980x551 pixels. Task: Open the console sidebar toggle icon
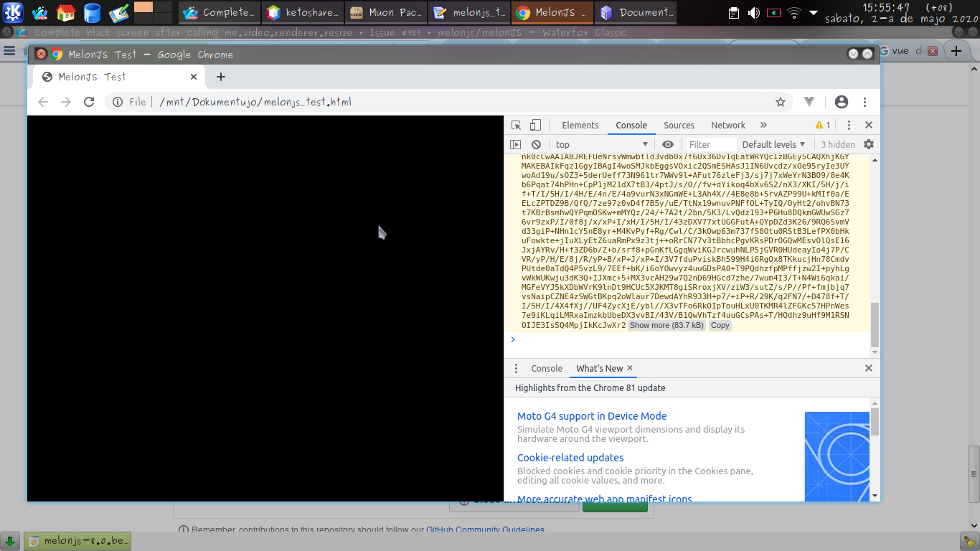pos(516,144)
